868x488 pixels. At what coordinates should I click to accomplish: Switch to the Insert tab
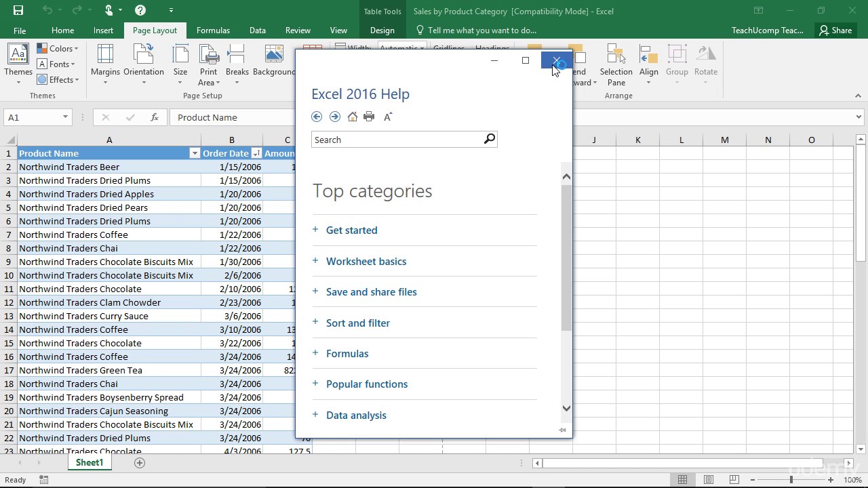[x=103, y=30]
